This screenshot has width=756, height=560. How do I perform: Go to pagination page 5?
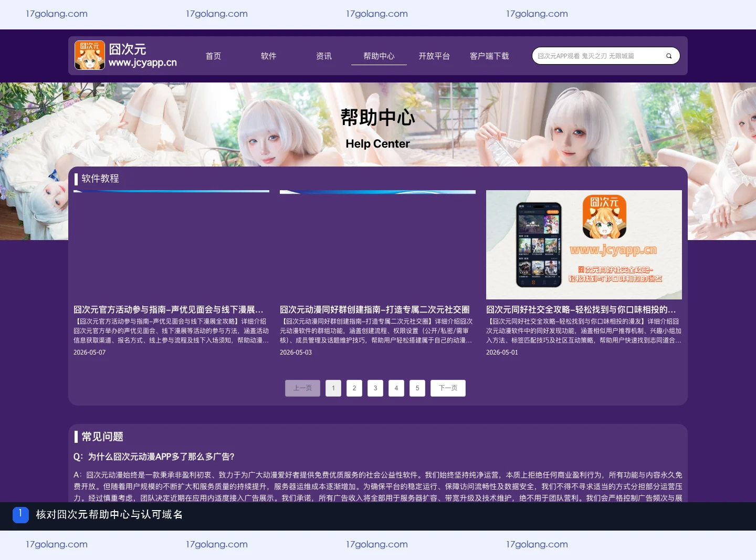(x=417, y=388)
